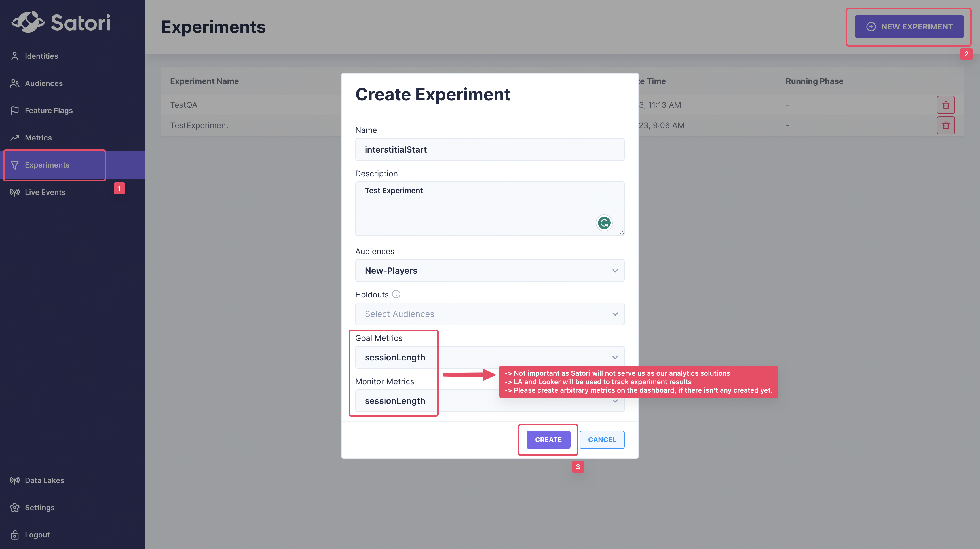Click the Metrics trend icon
The height and width of the screenshot is (549, 980).
[14, 138]
